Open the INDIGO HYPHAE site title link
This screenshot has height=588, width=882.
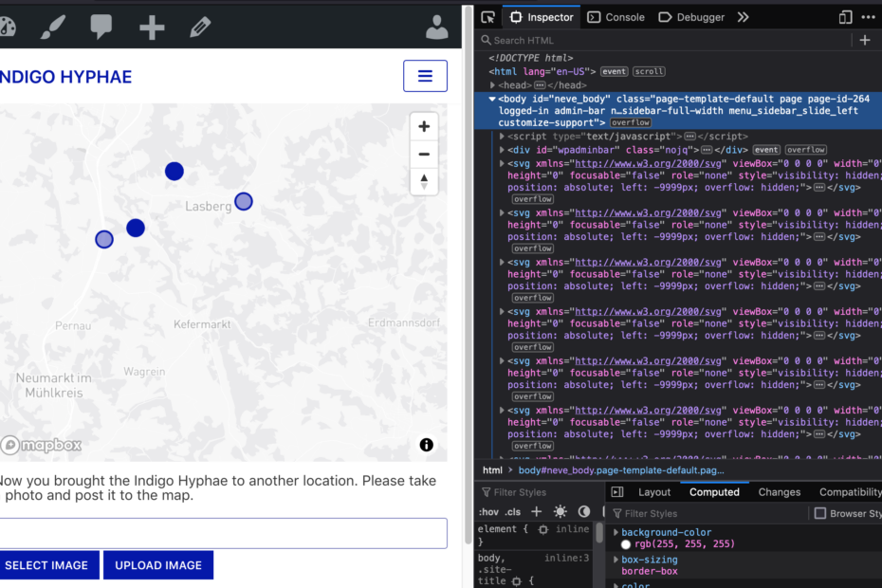[x=65, y=77]
